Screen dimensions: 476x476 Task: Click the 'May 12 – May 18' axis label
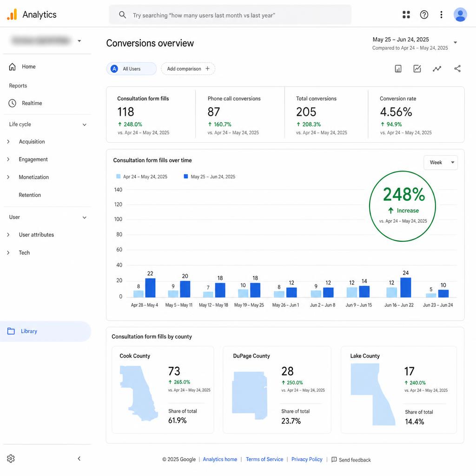tap(213, 305)
